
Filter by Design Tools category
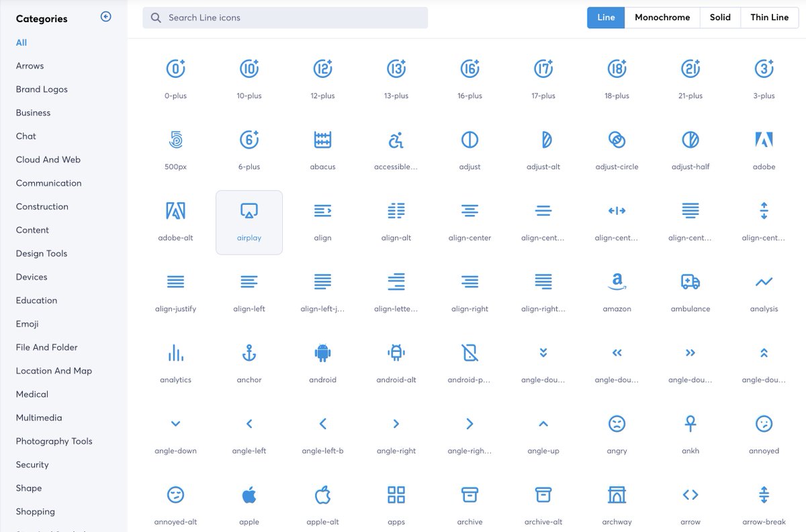[42, 254]
